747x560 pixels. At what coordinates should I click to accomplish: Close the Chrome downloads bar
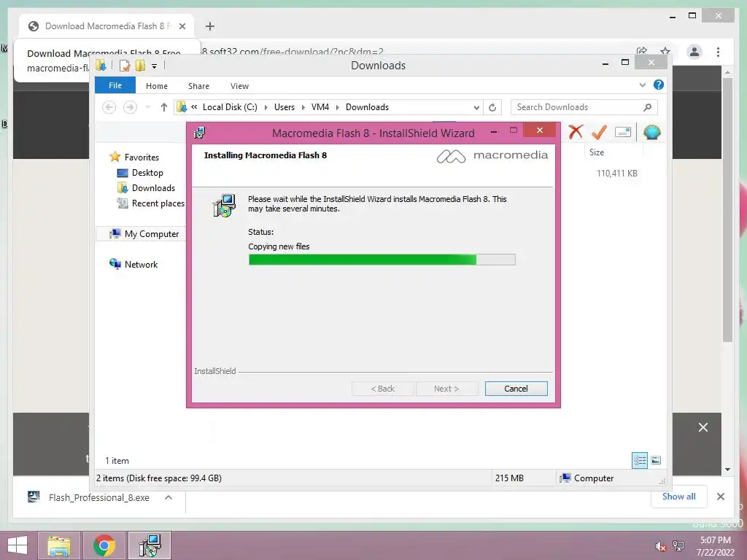click(721, 497)
